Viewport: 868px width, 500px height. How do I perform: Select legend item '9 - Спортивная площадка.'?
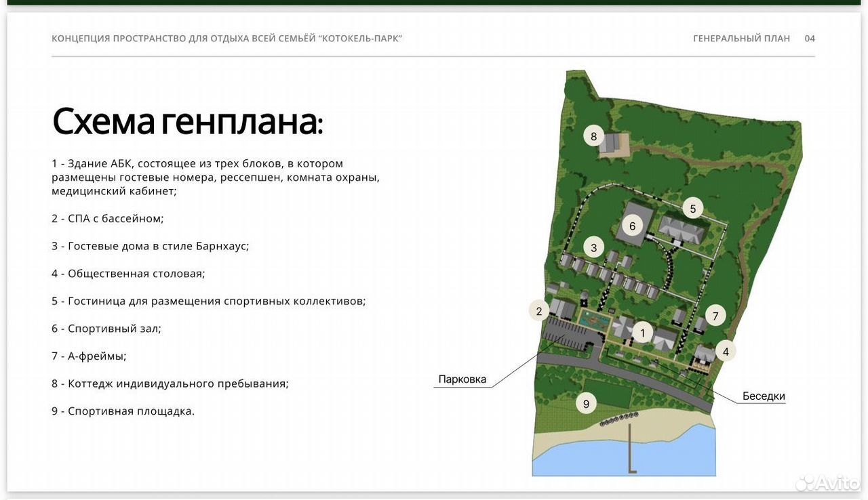coord(123,411)
